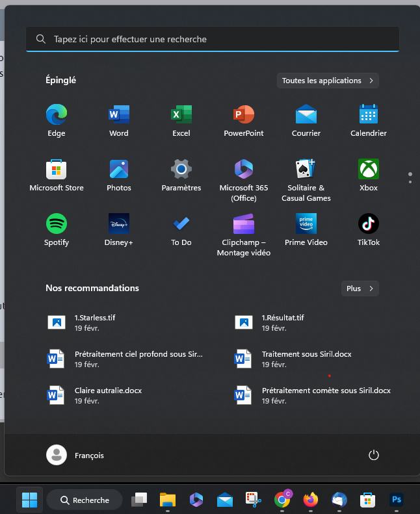The width and height of the screenshot is (420, 514).
Task: Click Plus to see more recommendations
Action: tap(360, 289)
